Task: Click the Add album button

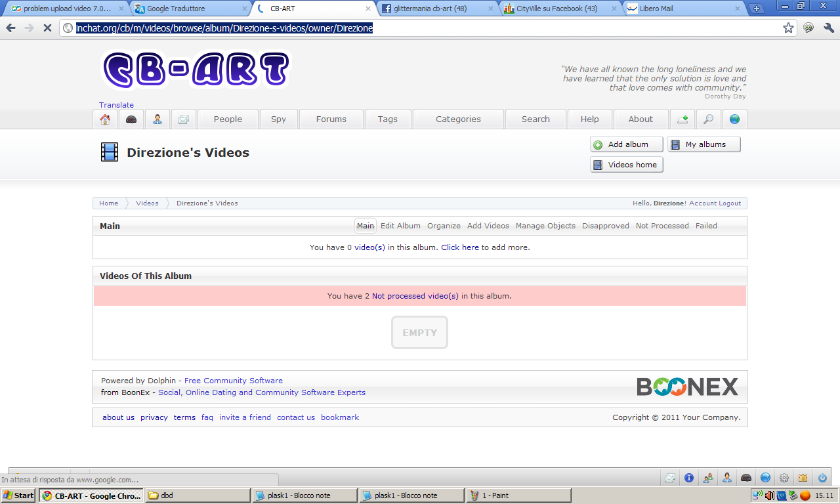Action: pos(627,144)
